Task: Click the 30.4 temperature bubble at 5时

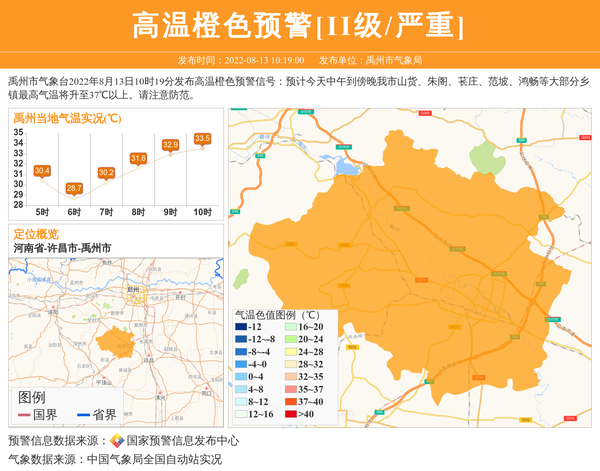Action: click(x=42, y=171)
